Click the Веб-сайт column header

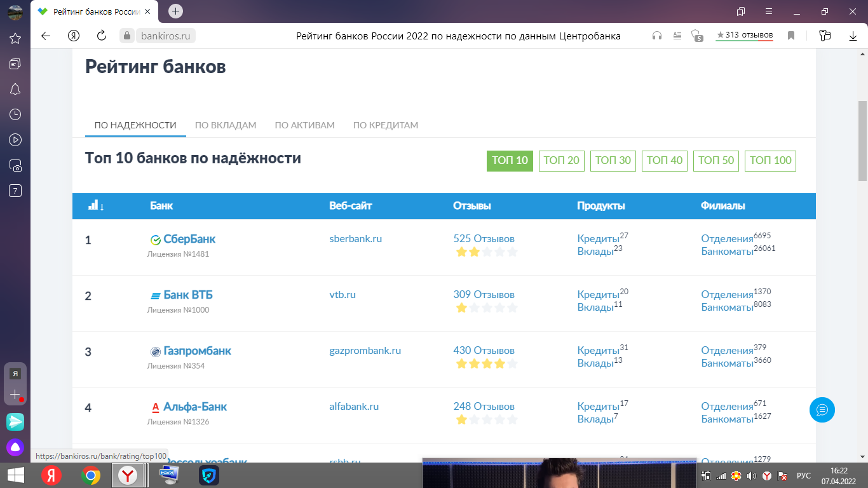350,206
